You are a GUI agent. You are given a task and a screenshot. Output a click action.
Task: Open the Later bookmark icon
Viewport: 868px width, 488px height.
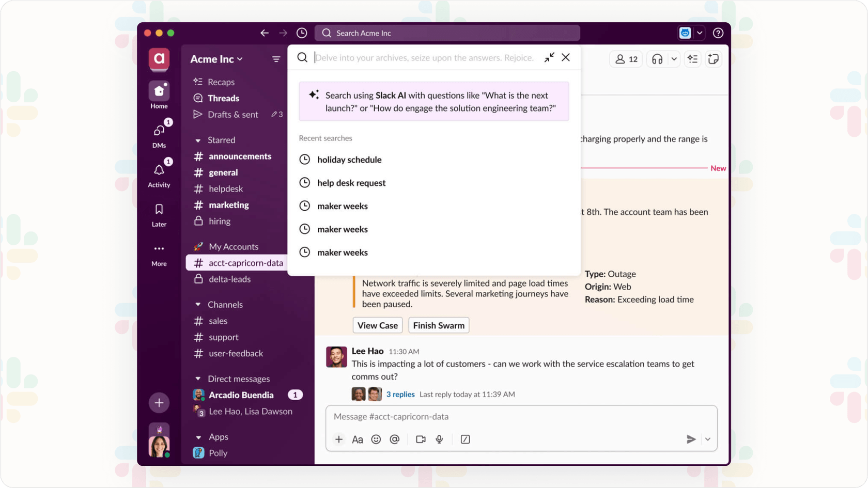coord(159,210)
